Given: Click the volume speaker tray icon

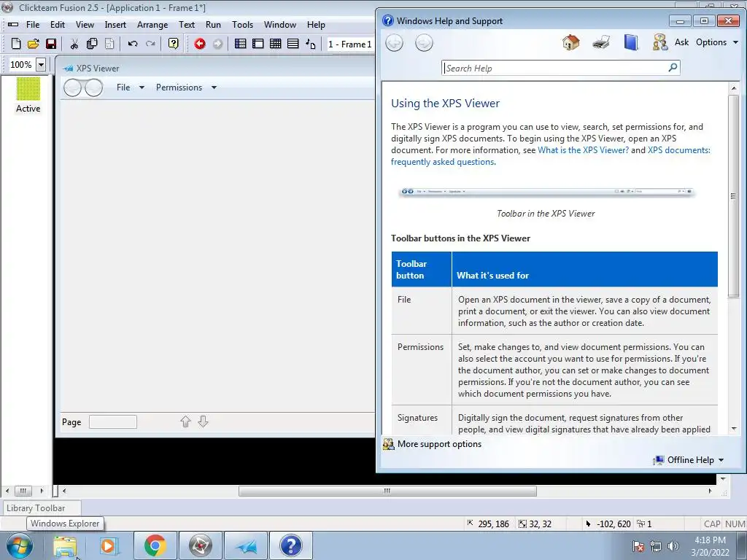Looking at the screenshot, I should [673, 546].
